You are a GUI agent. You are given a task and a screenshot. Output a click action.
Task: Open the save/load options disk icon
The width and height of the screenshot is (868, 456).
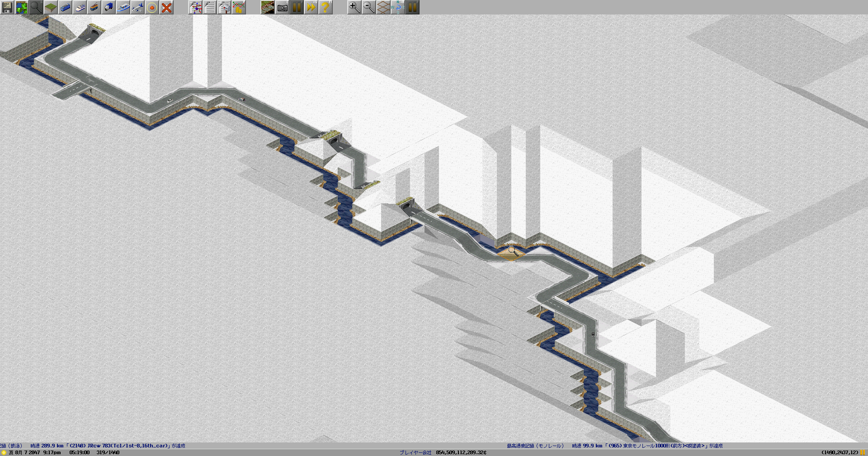click(7, 7)
